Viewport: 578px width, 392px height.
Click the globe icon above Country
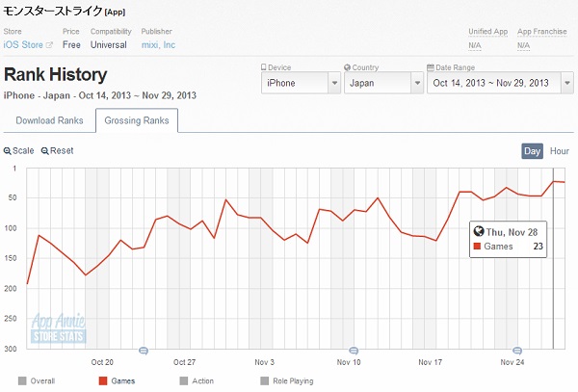(x=347, y=67)
